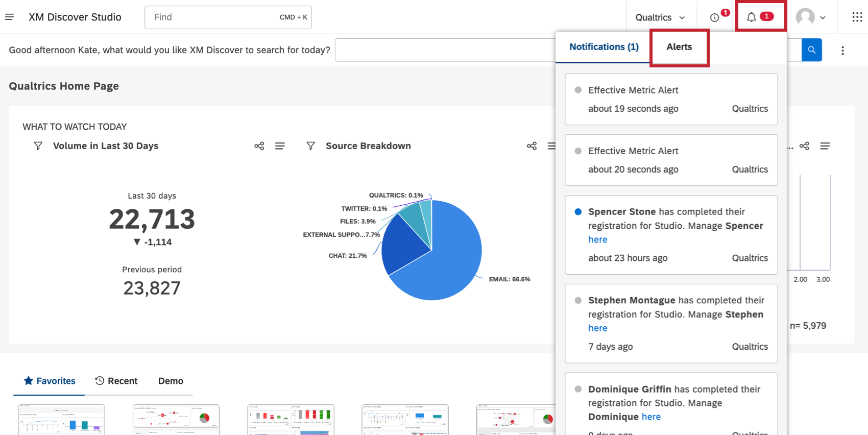
Task: Toggle read dot on first Effective Metric Alert
Action: [578, 90]
